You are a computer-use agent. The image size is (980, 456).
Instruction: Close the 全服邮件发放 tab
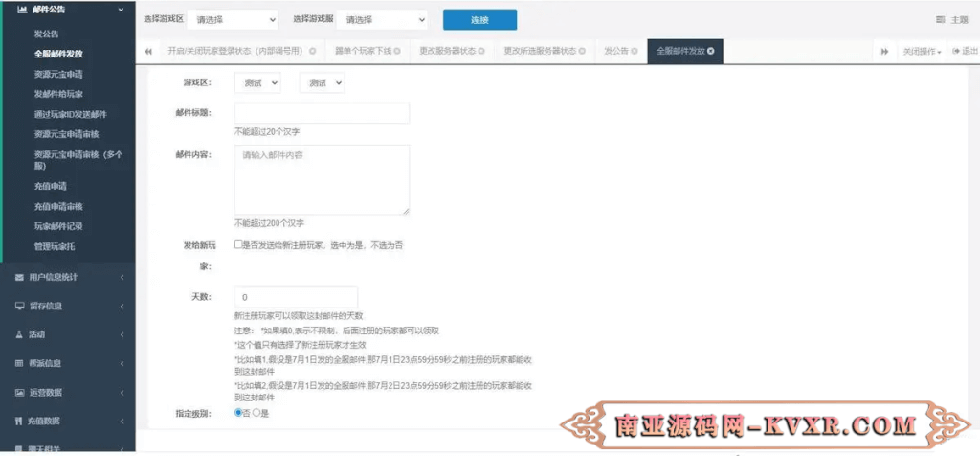click(710, 51)
